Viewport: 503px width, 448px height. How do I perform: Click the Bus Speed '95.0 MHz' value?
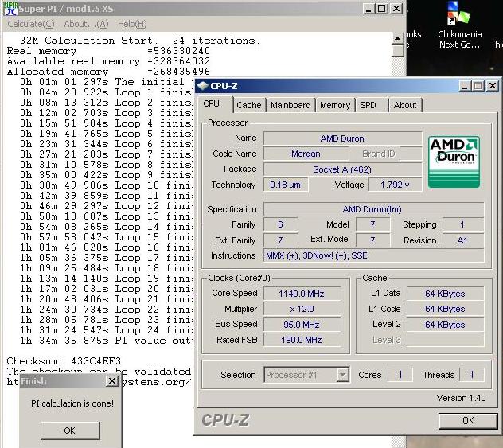point(302,325)
